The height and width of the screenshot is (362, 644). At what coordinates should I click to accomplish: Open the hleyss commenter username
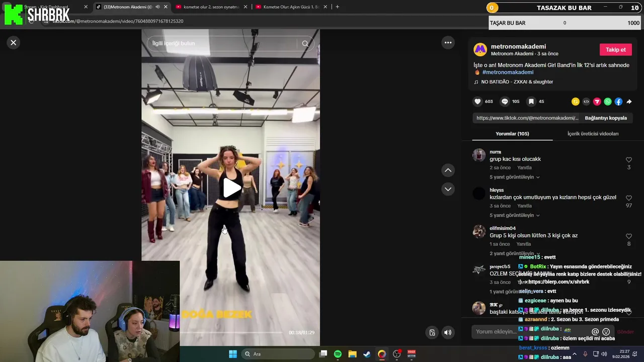[x=497, y=190]
